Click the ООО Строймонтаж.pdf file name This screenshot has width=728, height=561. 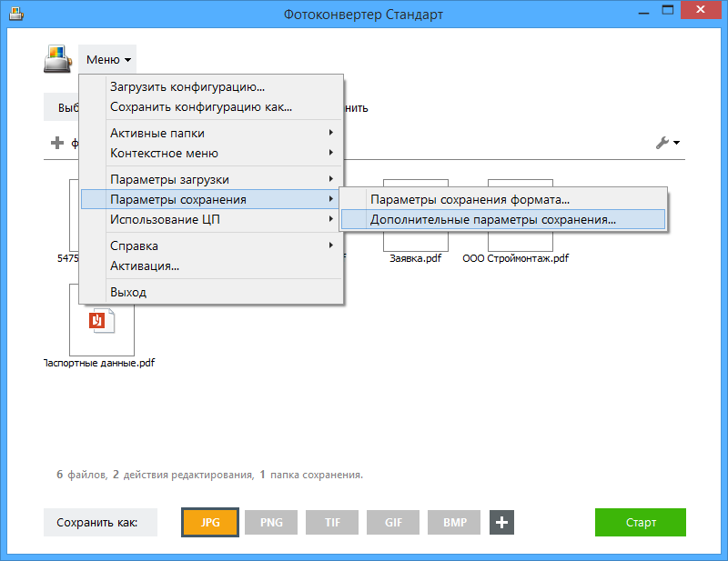click(515, 258)
